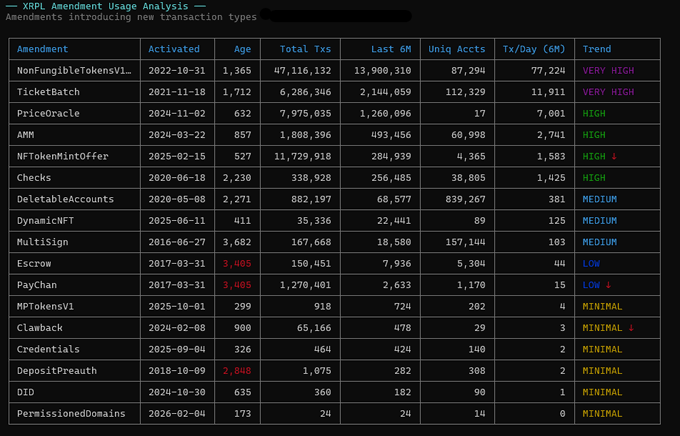Click total txs value 1,270,401
Viewport: 680px width, 436px height.
(x=305, y=285)
